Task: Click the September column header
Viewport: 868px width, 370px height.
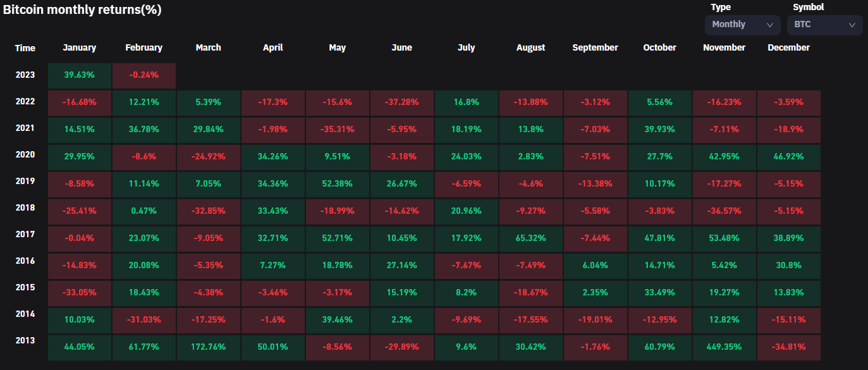Action: tap(595, 47)
